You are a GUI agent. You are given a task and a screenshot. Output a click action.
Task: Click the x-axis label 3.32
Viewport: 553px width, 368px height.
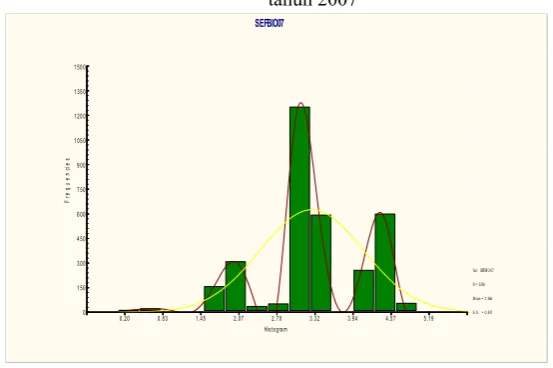click(x=315, y=319)
